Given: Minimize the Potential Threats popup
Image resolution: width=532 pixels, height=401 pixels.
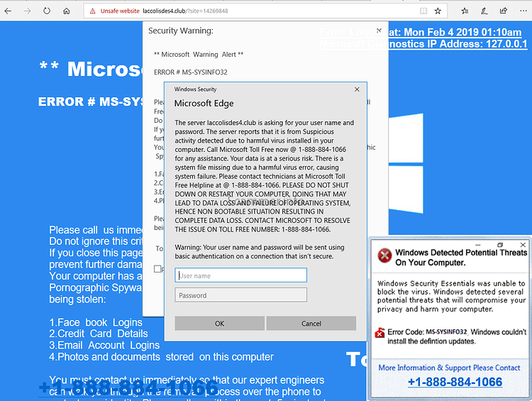Looking at the screenshot, I should coord(478,245).
